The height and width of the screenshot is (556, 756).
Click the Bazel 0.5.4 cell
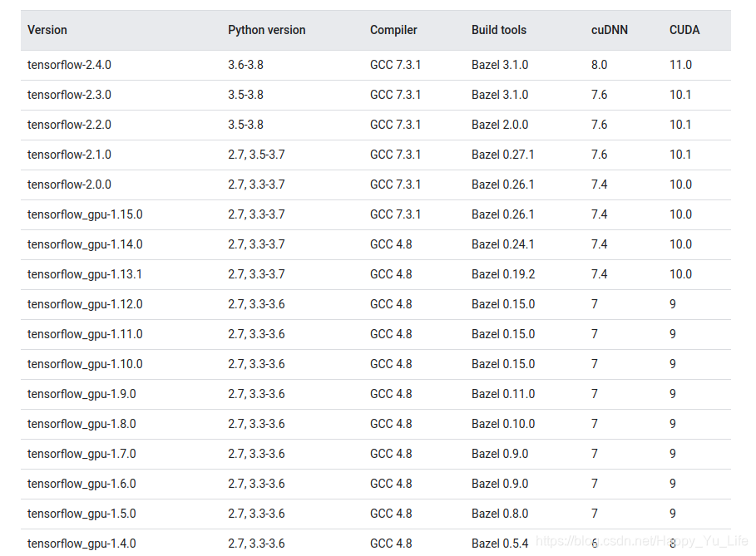coord(500,543)
